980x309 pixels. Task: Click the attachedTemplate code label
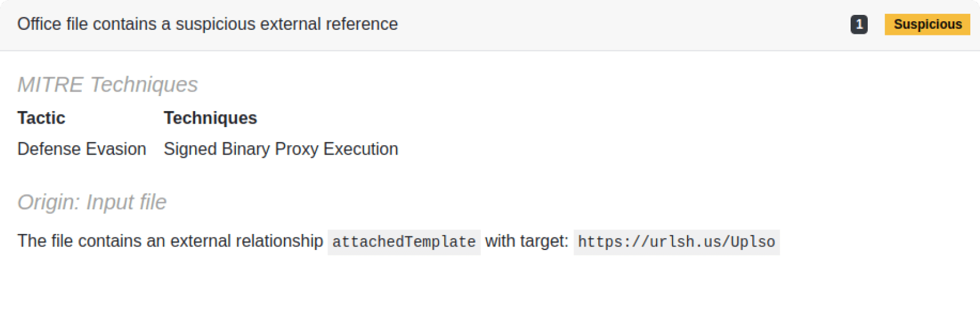click(404, 241)
